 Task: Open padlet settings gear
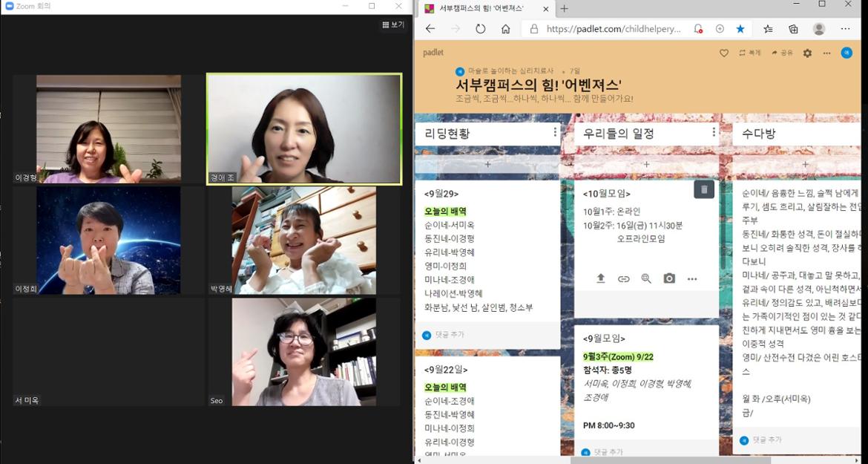pyautogui.click(x=807, y=53)
